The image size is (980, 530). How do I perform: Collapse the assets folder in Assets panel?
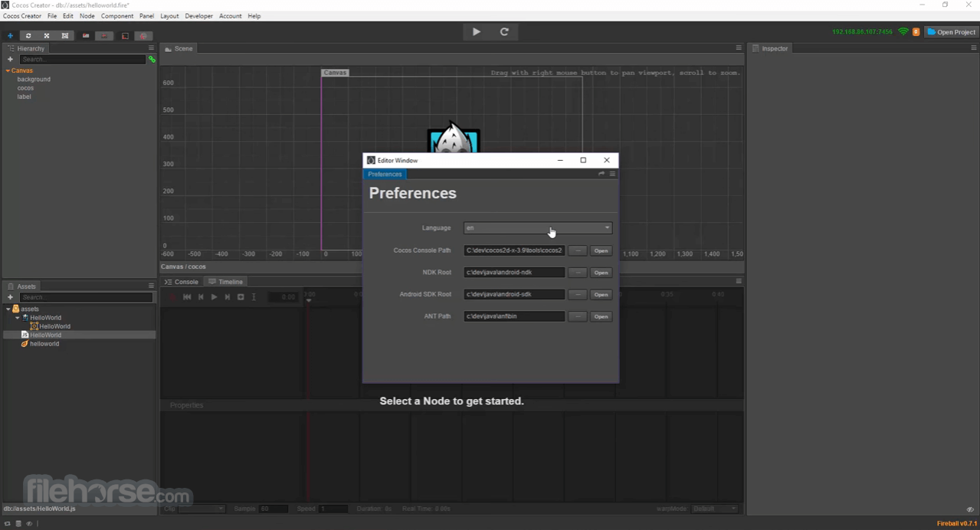[x=8, y=309]
